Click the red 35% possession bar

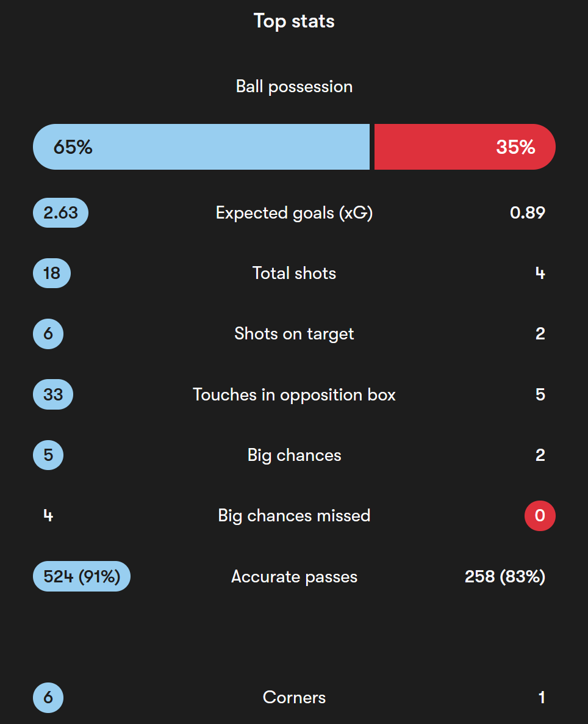pos(465,147)
